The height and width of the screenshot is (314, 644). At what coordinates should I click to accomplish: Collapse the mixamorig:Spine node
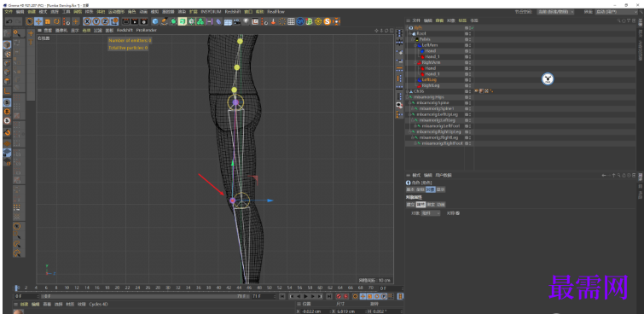(410, 102)
